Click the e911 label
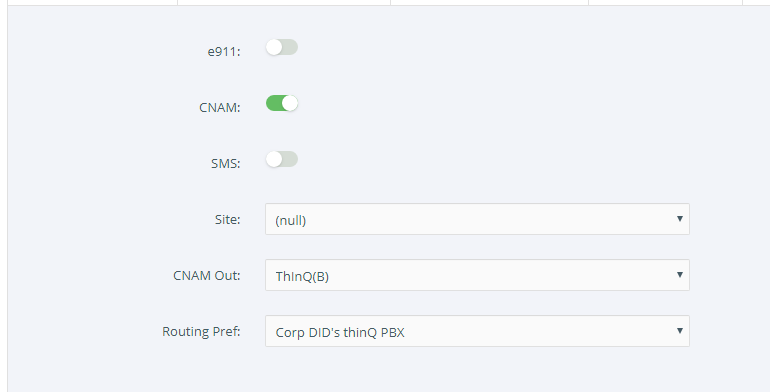The width and height of the screenshot is (770, 392). click(224, 52)
